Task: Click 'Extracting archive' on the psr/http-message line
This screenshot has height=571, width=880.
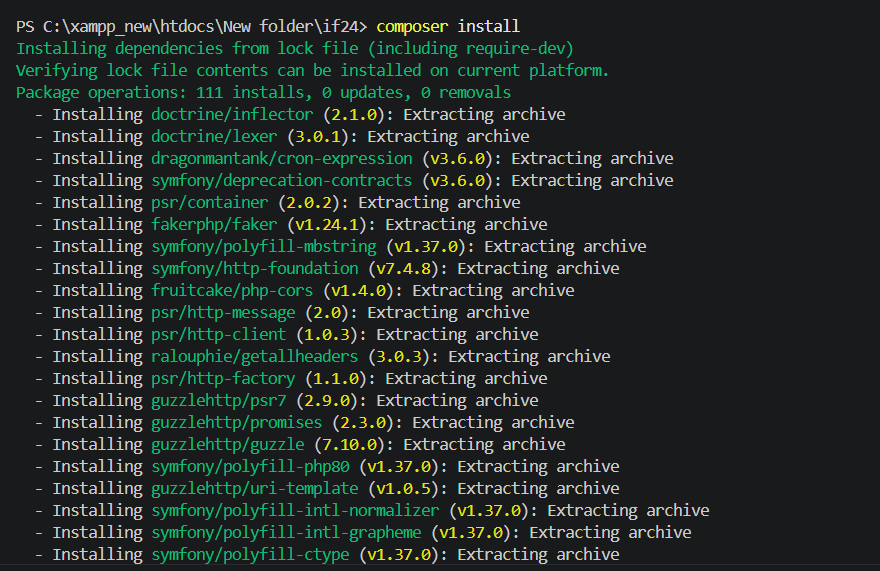Action: point(448,312)
